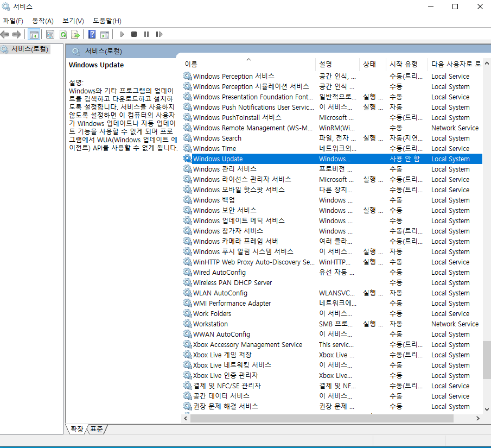Open the 파일(F) menu
The width and height of the screenshot is (491, 448).
tap(13, 21)
